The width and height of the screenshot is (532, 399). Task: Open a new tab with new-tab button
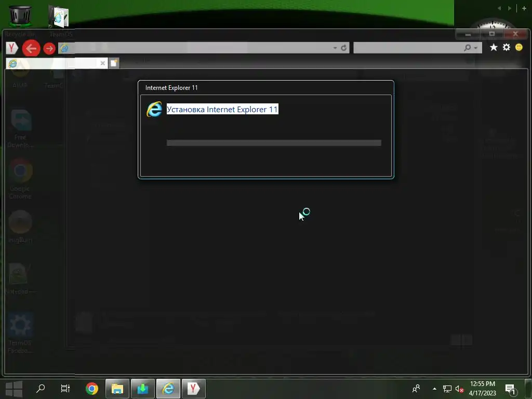click(x=114, y=63)
